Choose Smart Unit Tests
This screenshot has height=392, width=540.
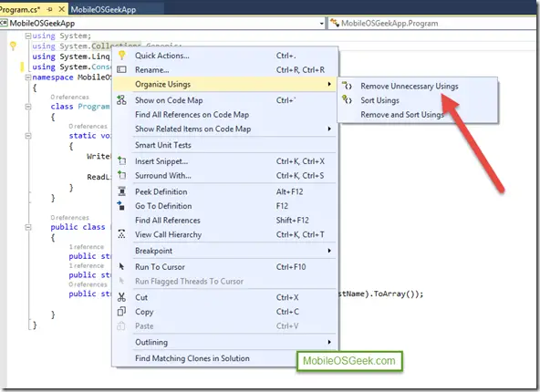click(225, 145)
